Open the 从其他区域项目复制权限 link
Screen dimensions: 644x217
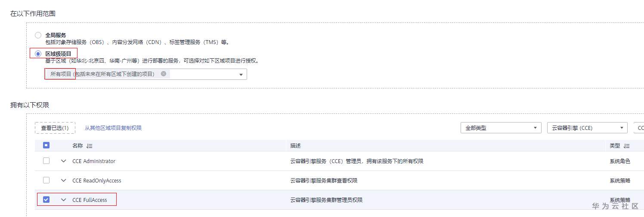[113, 128]
